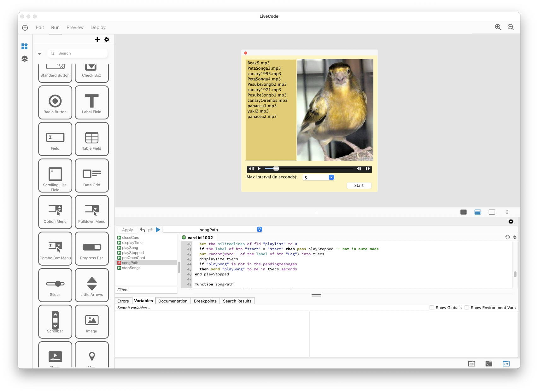Click the undo arrow in script editor

pos(143,230)
